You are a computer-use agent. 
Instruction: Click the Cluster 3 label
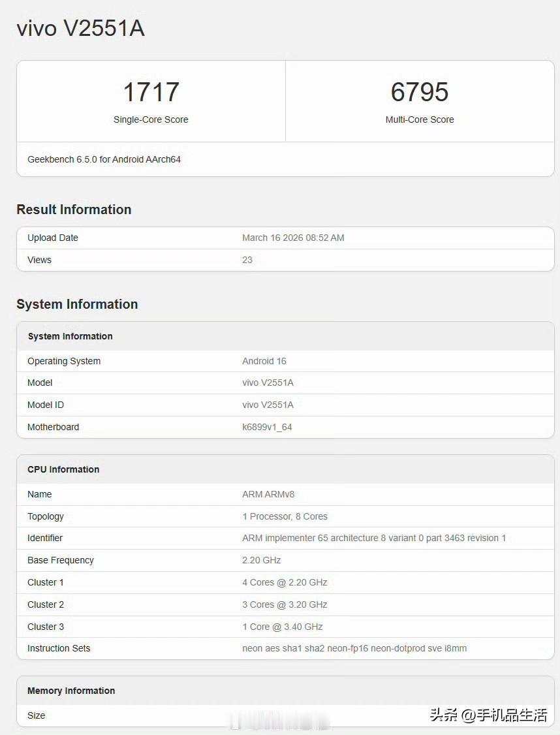click(46, 627)
